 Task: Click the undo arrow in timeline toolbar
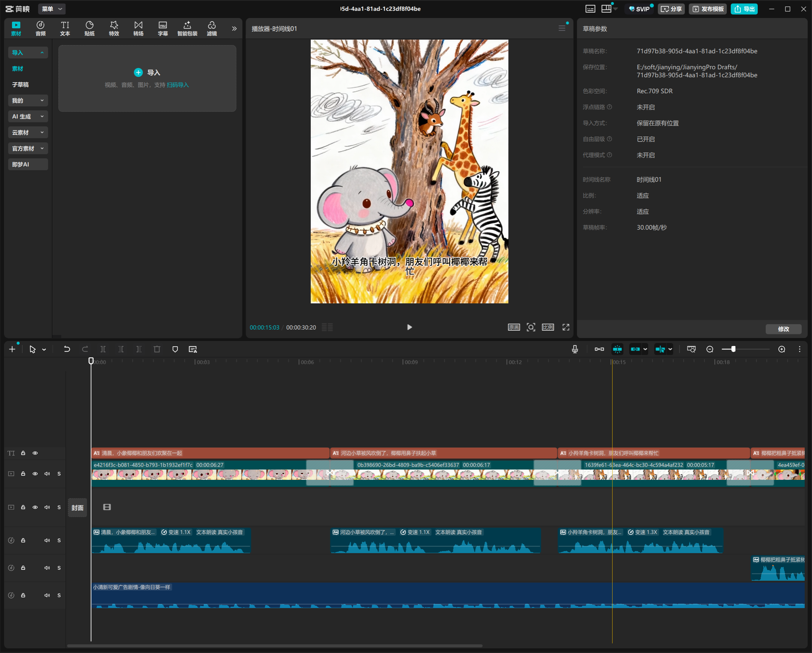[x=67, y=349]
